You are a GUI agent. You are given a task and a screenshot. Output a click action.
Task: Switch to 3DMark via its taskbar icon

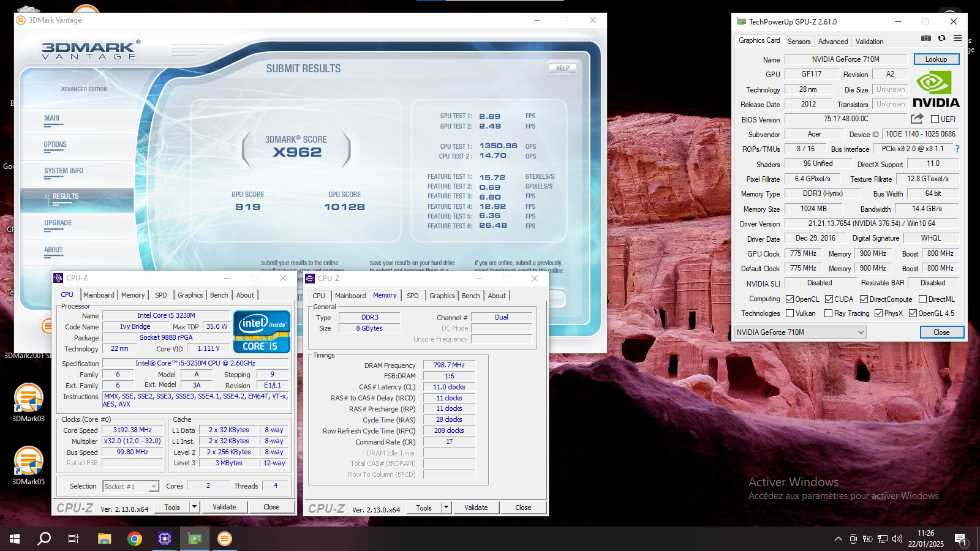(x=225, y=539)
